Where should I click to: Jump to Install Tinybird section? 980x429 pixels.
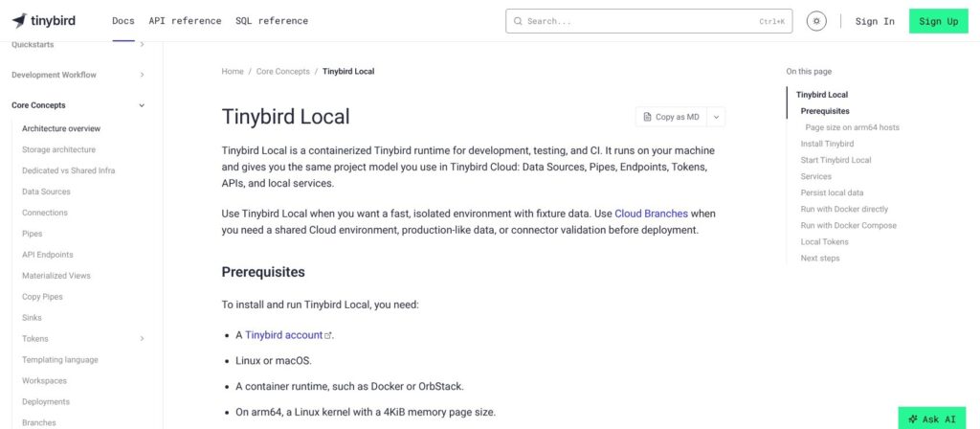click(827, 144)
